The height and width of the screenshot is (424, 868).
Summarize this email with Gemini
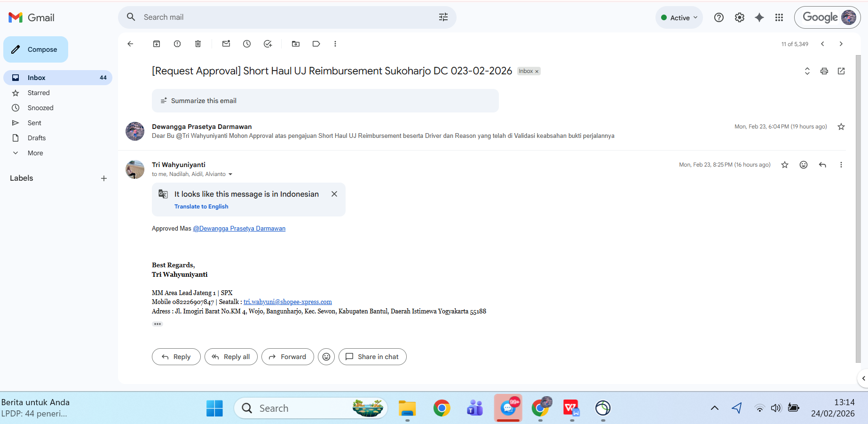click(325, 101)
